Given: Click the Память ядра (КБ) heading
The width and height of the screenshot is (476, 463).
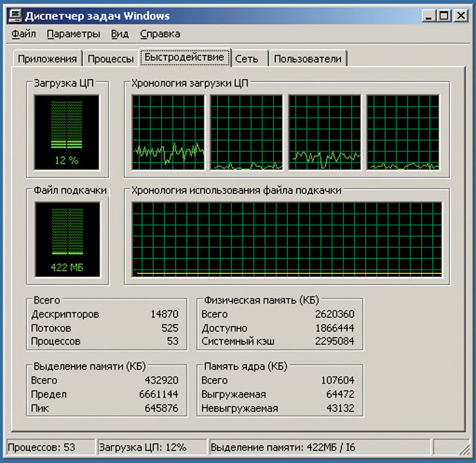Looking at the screenshot, I should [245, 366].
